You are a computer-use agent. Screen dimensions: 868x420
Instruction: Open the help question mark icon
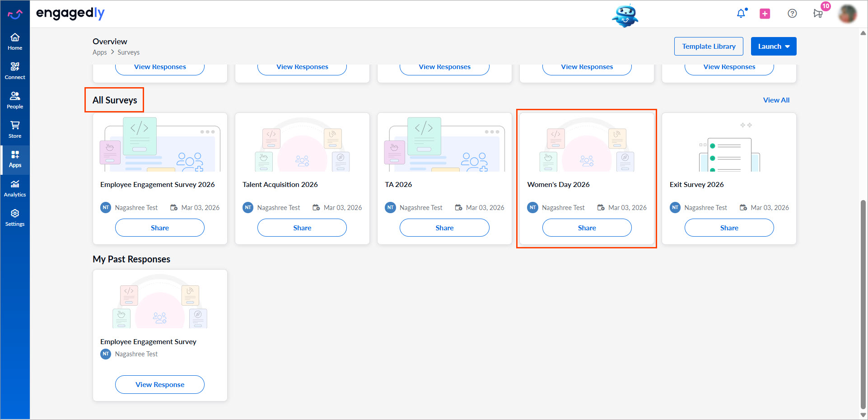pyautogui.click(x=792, y=14)
